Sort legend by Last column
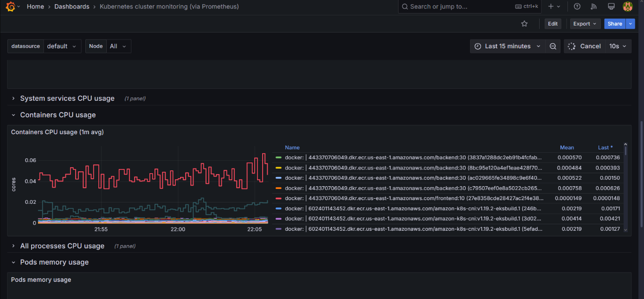The width and height of the screenshot is (644, 299). (605, 148)
